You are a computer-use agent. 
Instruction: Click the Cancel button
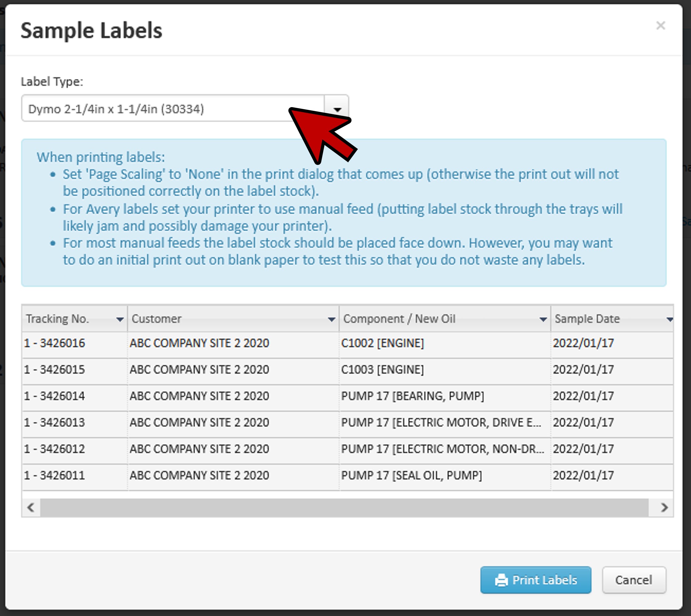[x=633, y=580]
